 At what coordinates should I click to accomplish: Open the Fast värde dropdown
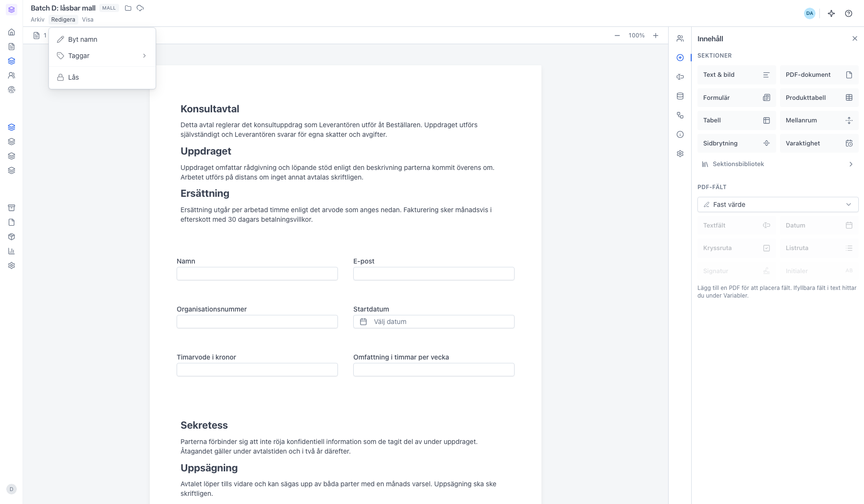point(778,204)
